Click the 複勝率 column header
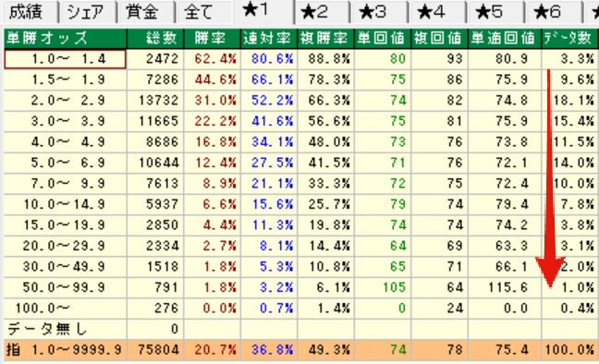Viewport: 599px width, 364px height. pyautogui.click(x=326, y=38)
